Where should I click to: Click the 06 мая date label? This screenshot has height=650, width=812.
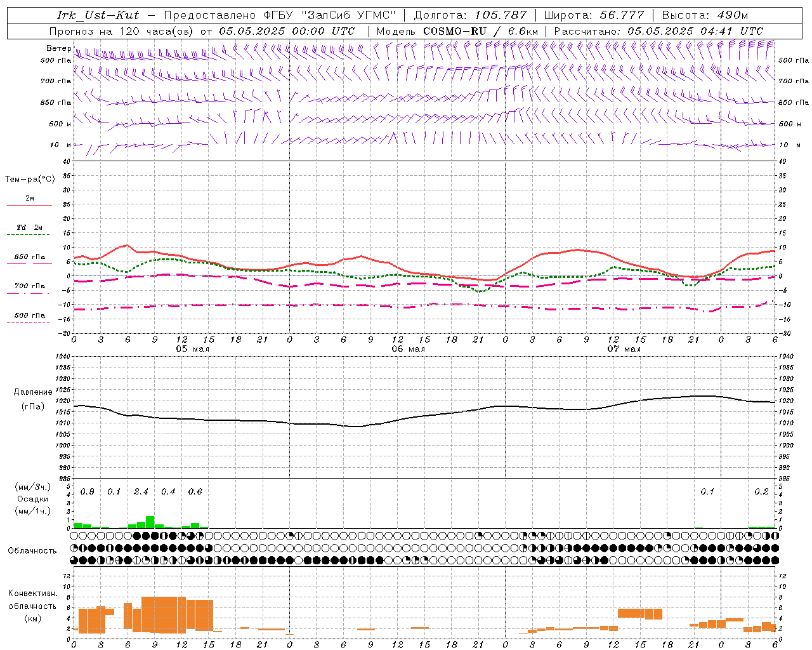coord(408,349)
